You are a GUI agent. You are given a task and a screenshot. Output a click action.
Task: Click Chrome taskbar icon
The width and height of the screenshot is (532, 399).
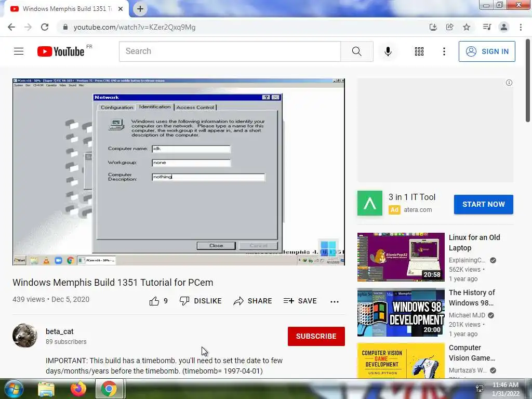click(x=109, y=389)
